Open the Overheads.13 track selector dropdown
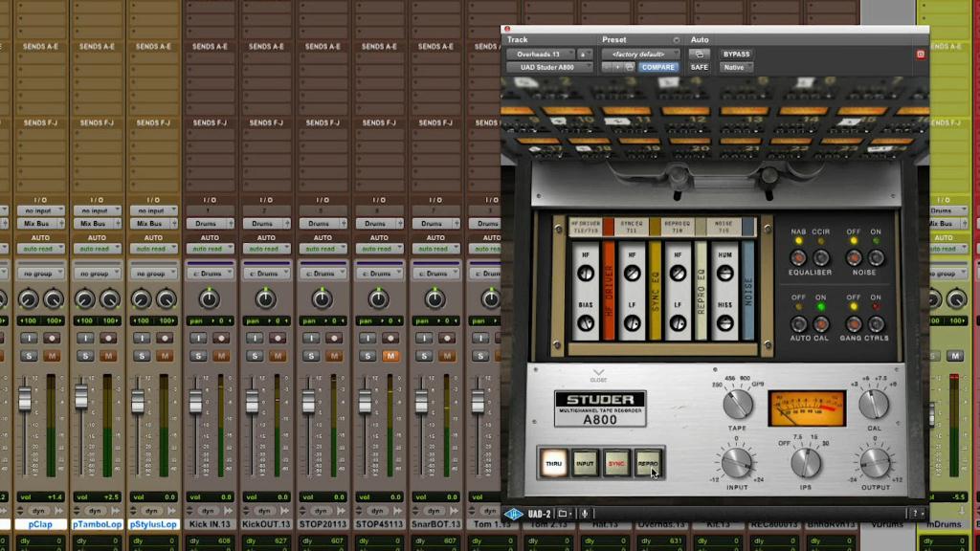This screenshot has width=980, height=551. pos(541,55)
